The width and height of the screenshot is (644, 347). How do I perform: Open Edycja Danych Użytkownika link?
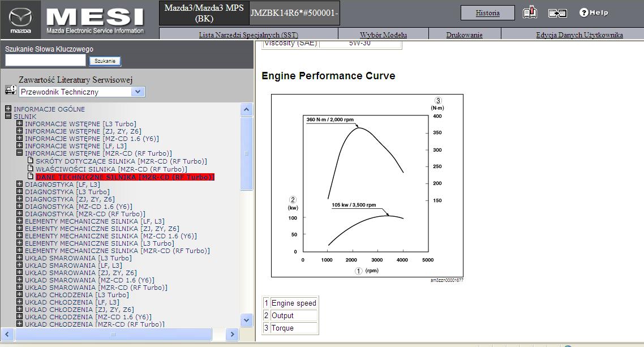[579, 35]
